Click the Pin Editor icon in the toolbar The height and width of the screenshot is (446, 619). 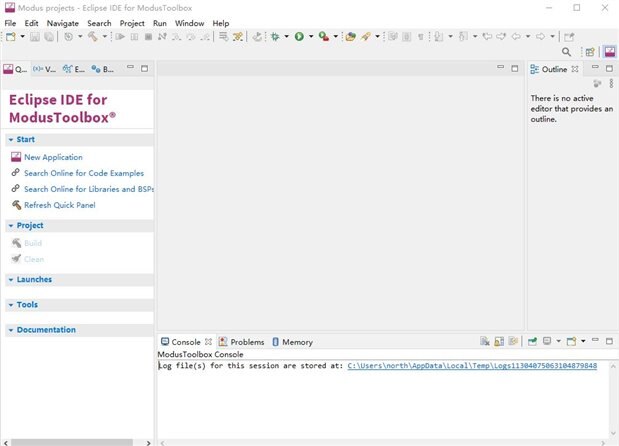[x=569, y=37]
